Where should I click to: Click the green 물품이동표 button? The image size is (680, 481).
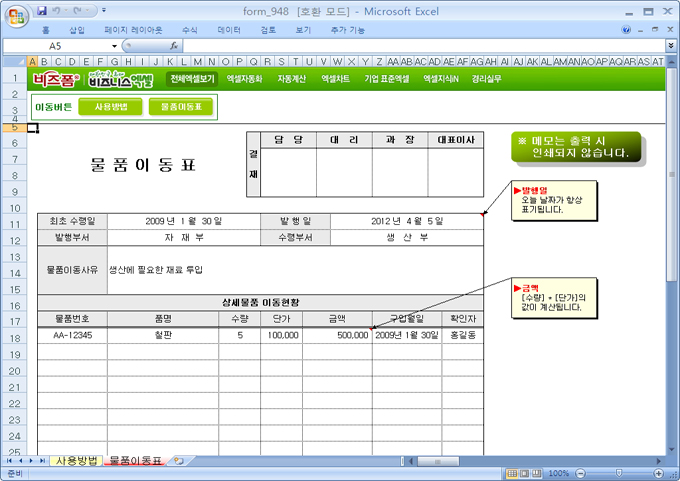[180, 106]
